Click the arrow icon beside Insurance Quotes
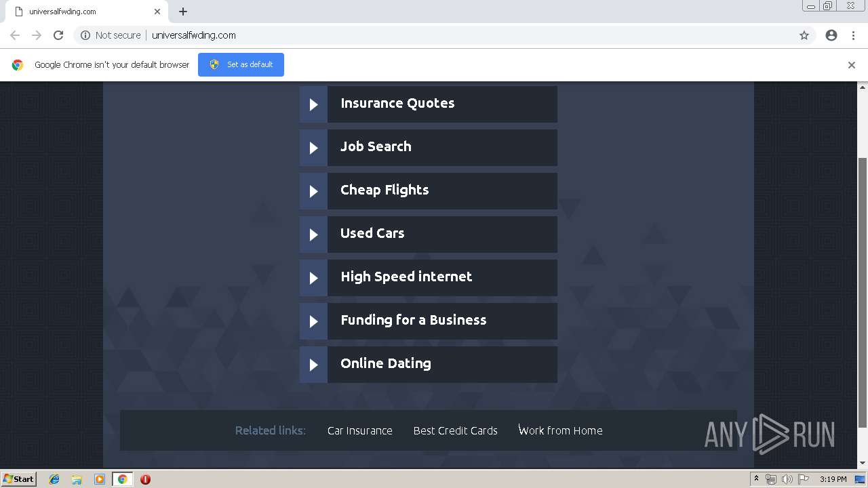Screen dimensions: 868x488 [313, 104]
